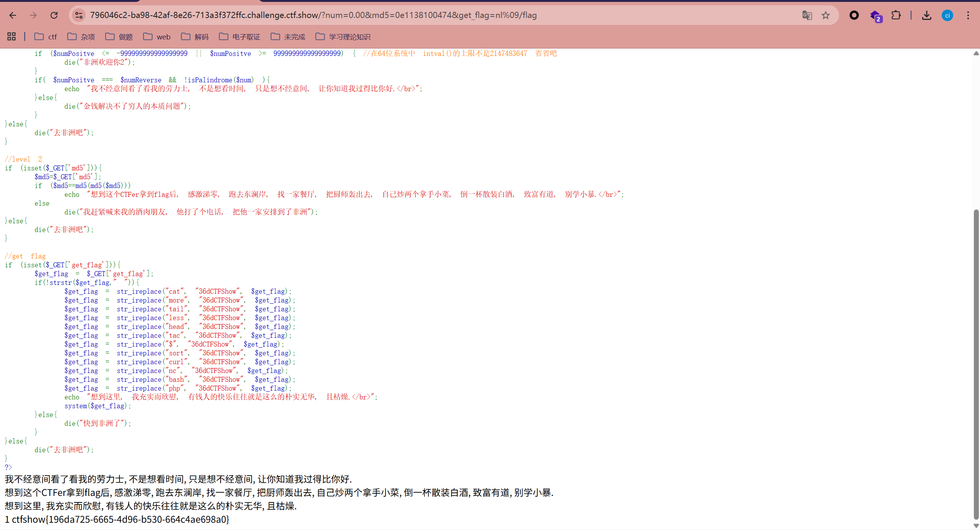Open the apps grid shortcut
980x530 pixels.
(11, 37)
